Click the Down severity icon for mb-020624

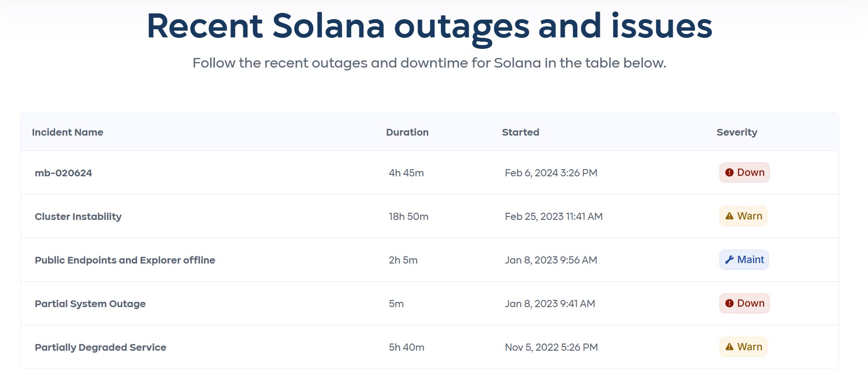coord(729,172)
